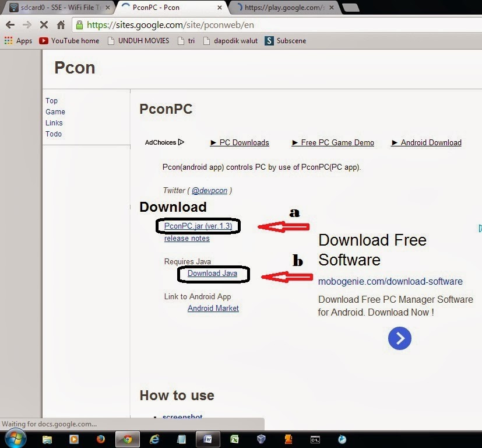Screen dimensions: 482x448
Task: Open the PC Downloads ad link
Action: click(240, 142)
